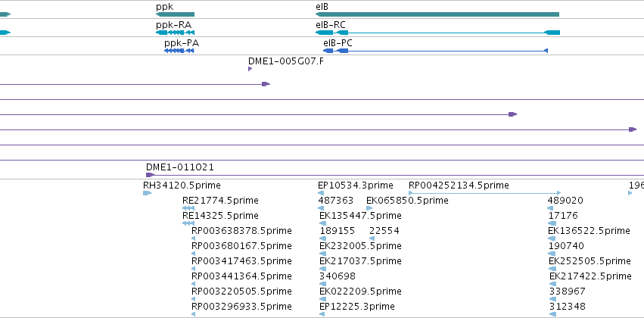
Task: Select the elB-RC transcript label
Action: tap(331, 25)
